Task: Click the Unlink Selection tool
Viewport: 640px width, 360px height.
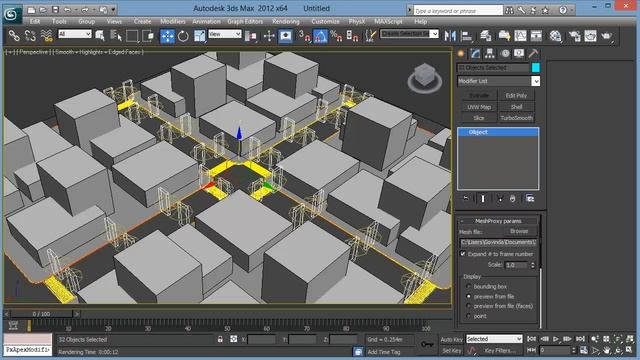Action: (30, 36)
